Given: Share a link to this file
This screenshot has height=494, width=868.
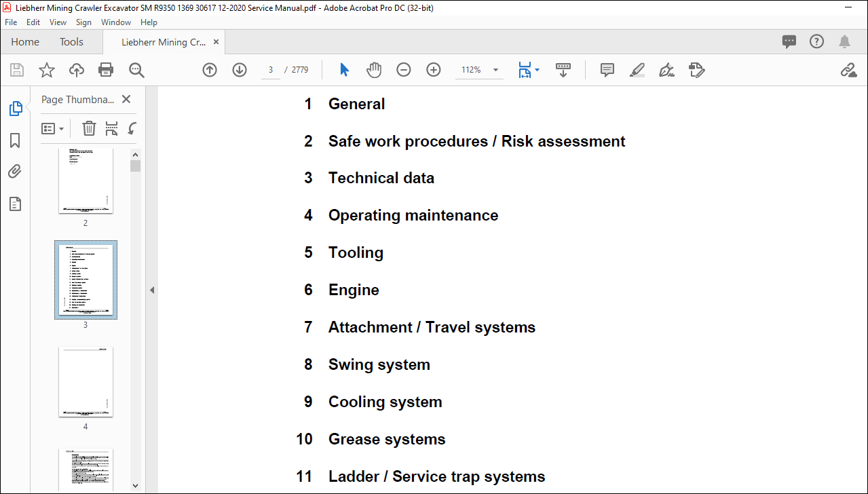Looking at the screenshot, I should pos(848,70).
